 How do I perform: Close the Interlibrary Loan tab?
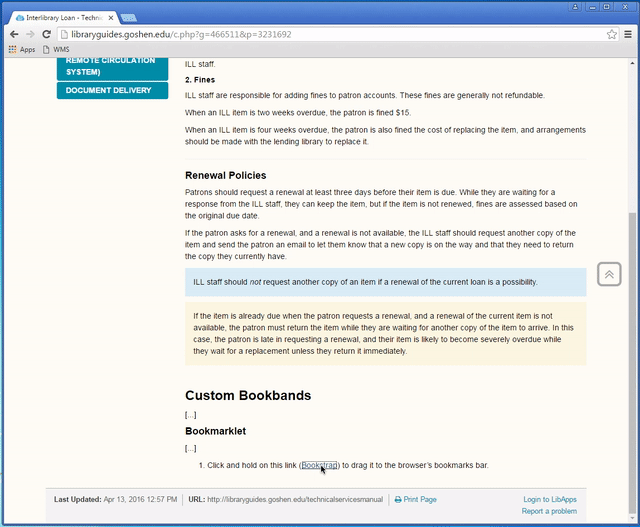pos(112,17)
